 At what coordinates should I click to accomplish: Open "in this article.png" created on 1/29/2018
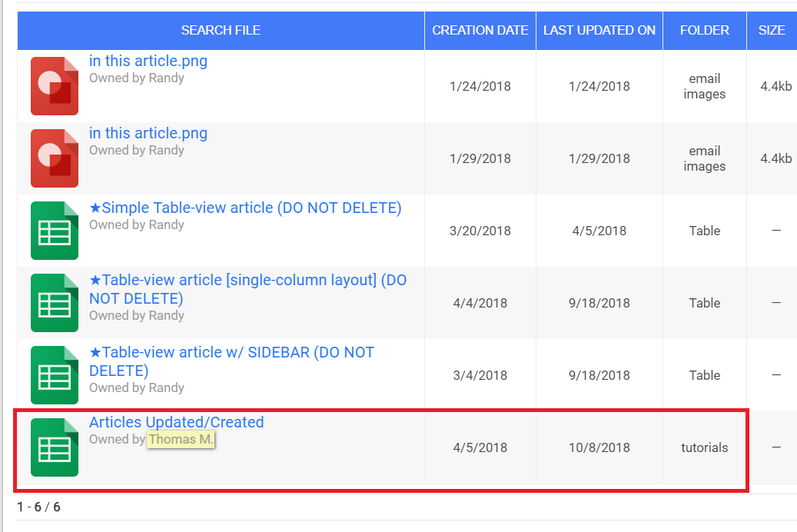pos(148,134)
